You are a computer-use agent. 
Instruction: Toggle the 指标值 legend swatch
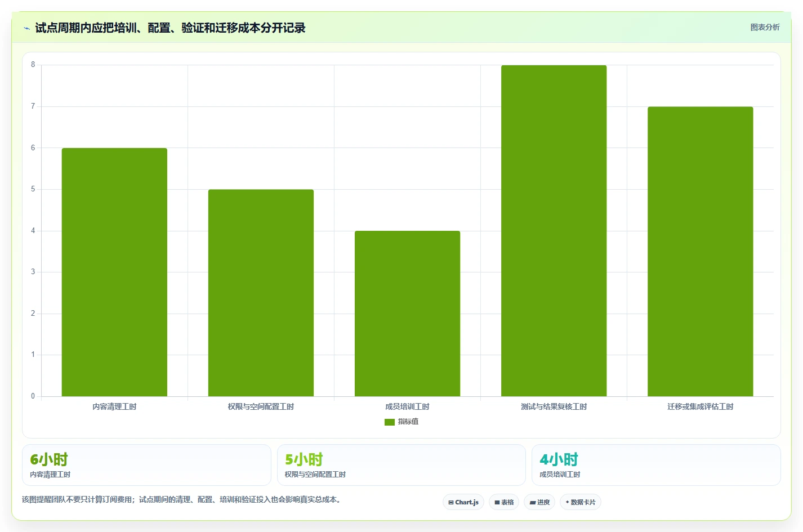click(390, 422)
